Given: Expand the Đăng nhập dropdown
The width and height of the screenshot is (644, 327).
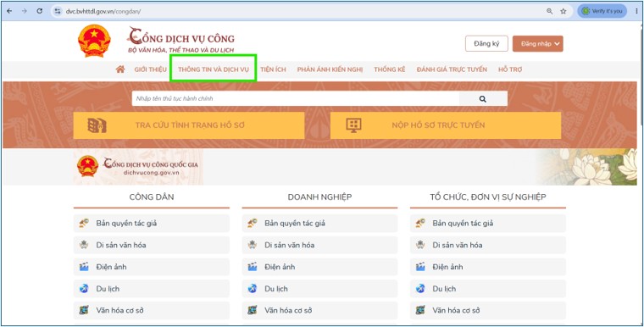Looking at the screenshot, I should click(537, 43).
